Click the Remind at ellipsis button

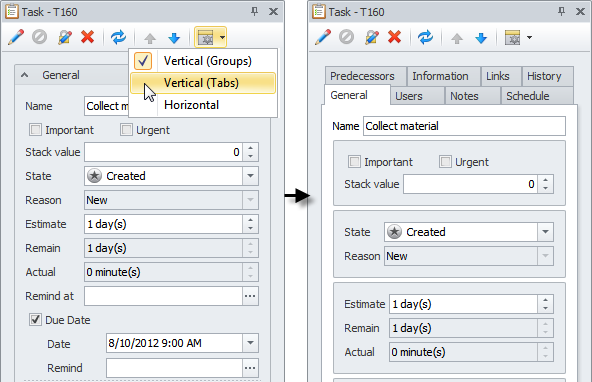pos(250,296)
